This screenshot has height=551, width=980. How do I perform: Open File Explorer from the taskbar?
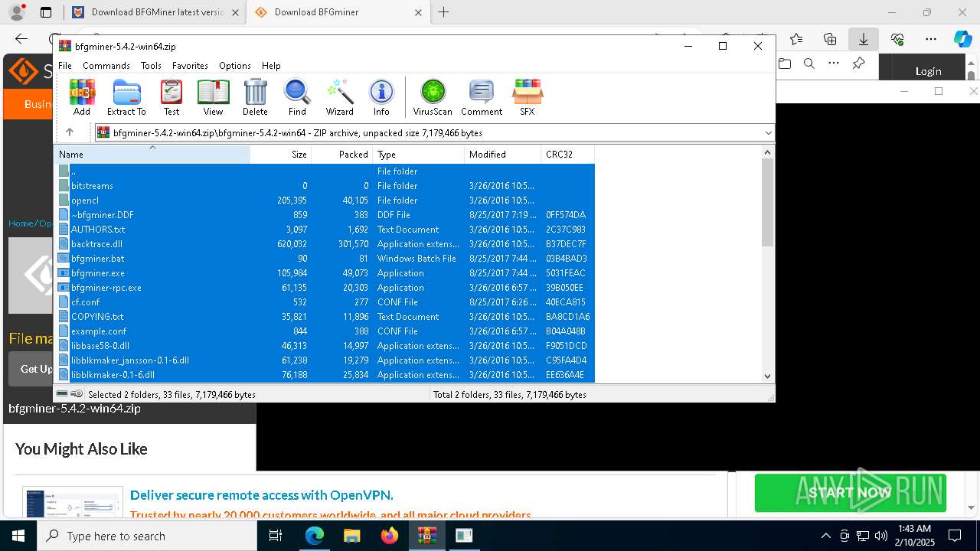(x=351, y=536)
